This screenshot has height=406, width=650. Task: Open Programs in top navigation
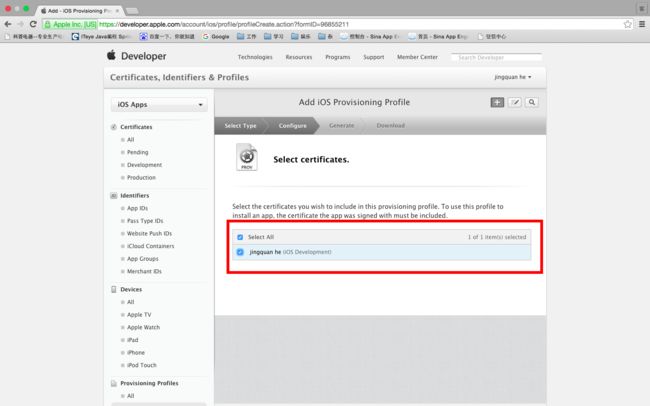(338, 57)
